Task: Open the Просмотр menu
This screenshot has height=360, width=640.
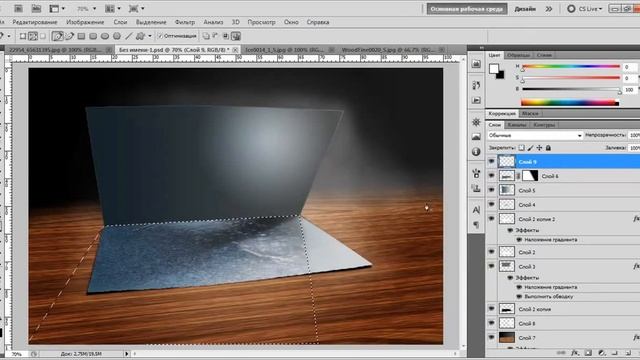Action: [261, 22]
